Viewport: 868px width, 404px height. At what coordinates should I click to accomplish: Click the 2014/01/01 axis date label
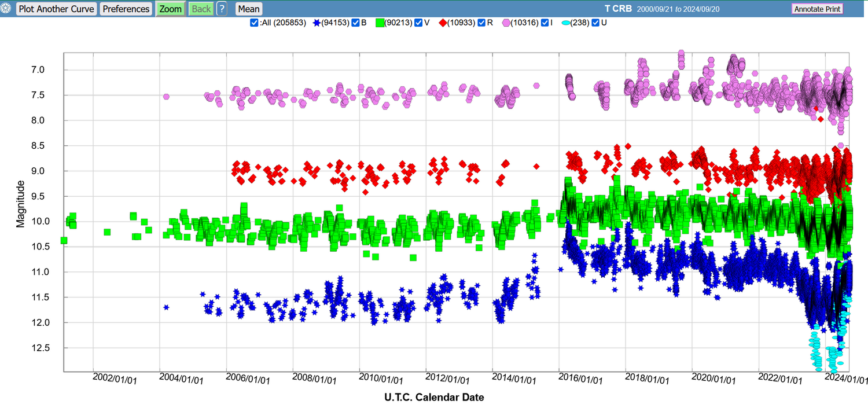[515, 379]
